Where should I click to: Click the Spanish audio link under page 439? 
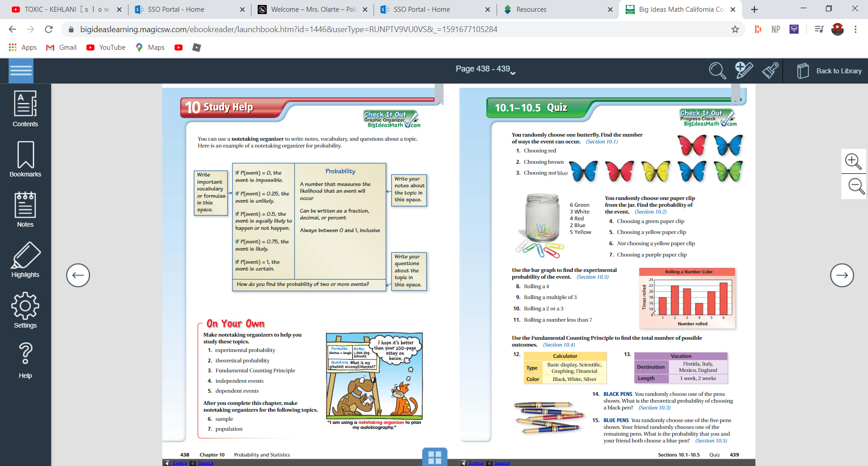click(x=502, y=463)
